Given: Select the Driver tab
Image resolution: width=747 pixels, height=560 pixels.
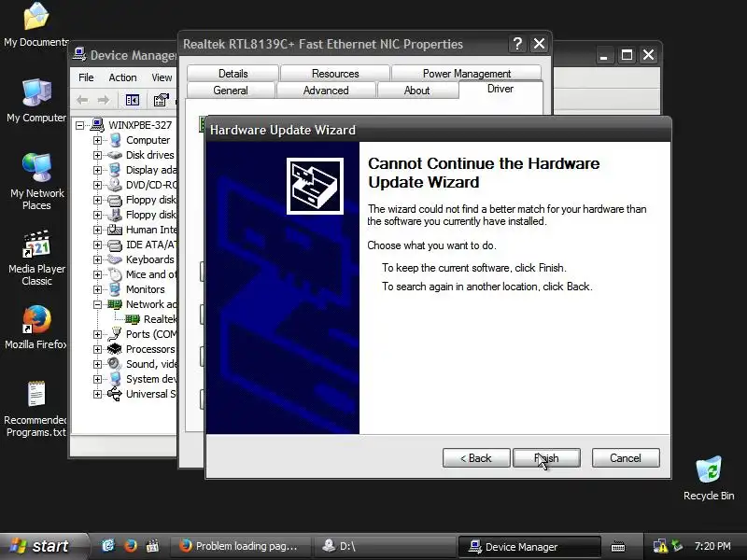Looking at the screenshot, I should (500, 89).
